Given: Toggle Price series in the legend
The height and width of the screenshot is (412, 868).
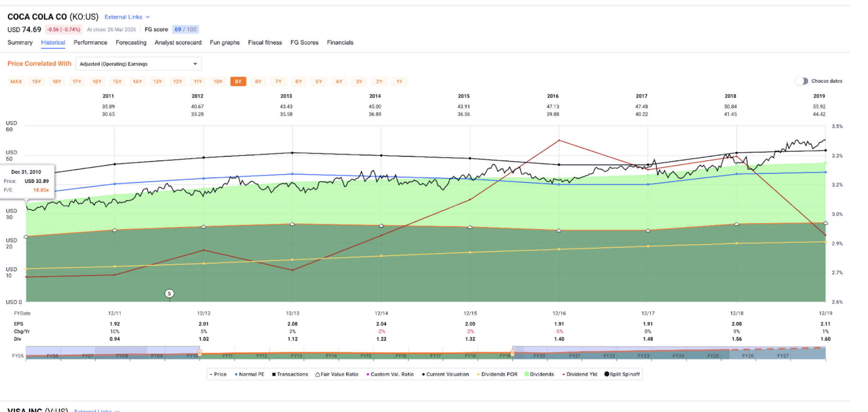Looking at the screenshot, I should coord(218,374).
